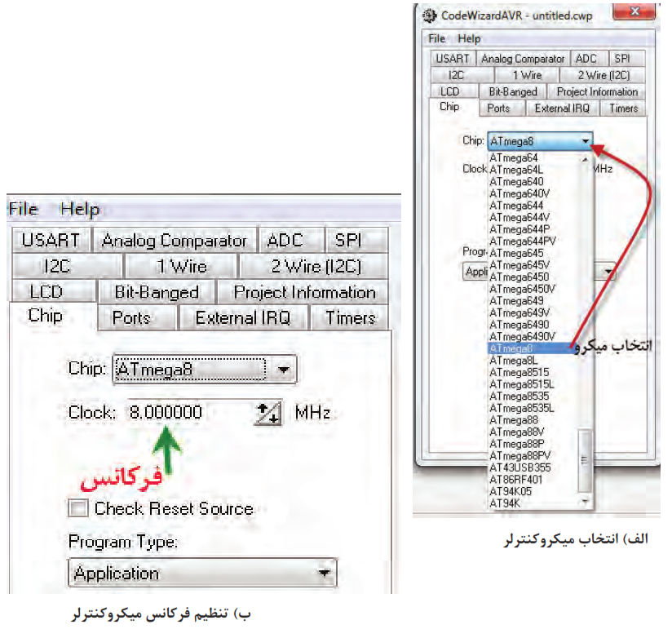Switch to the 1 Wire tab in left panel
The height and width of the screenshot is (638, 672).
[180, 266]
